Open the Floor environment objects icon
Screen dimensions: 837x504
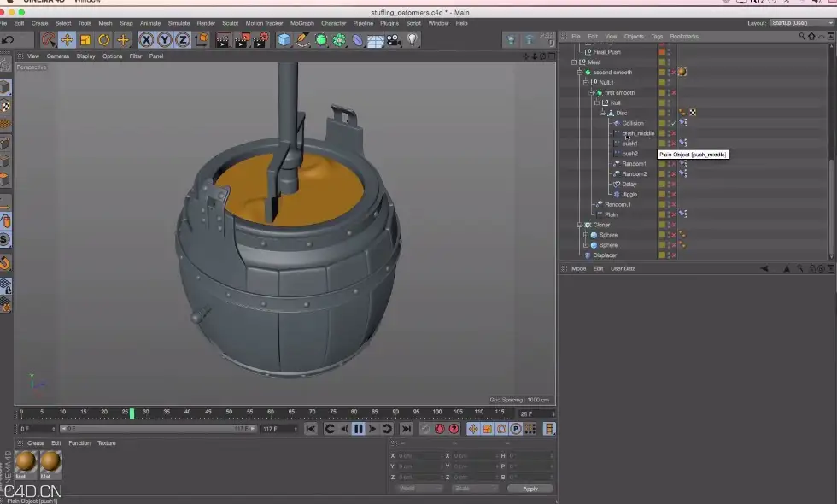[x=375, y=40]
